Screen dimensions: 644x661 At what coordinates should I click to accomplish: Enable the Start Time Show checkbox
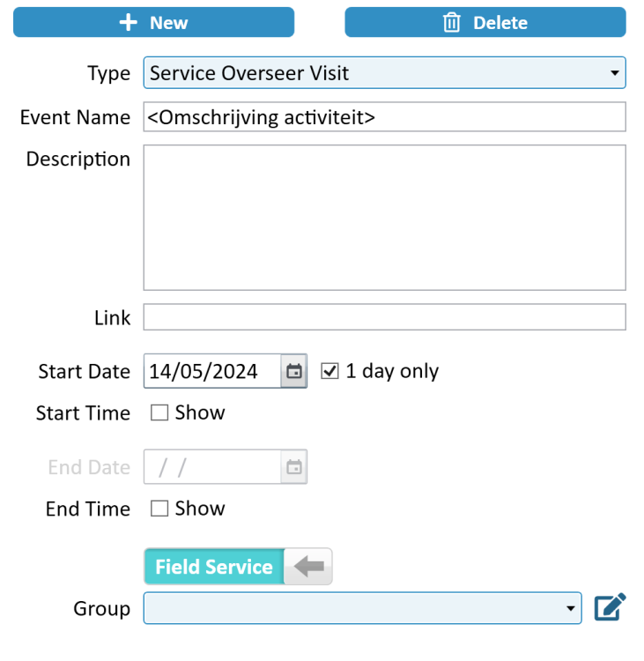tap(159, 413)
